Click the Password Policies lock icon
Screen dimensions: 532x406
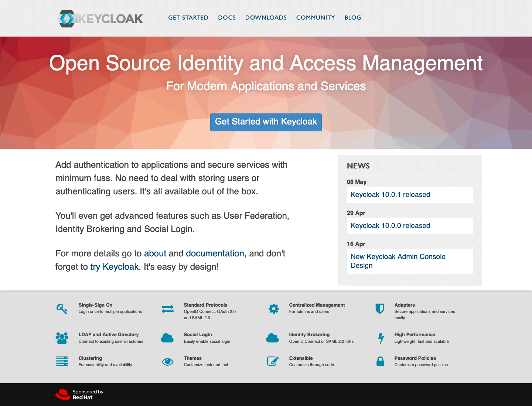pos(380,361)
